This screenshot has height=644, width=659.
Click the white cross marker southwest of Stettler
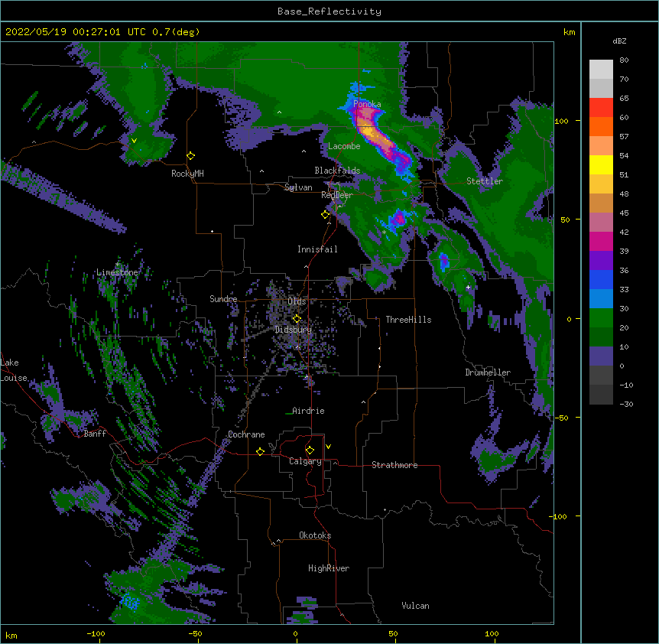coord(468,288)
